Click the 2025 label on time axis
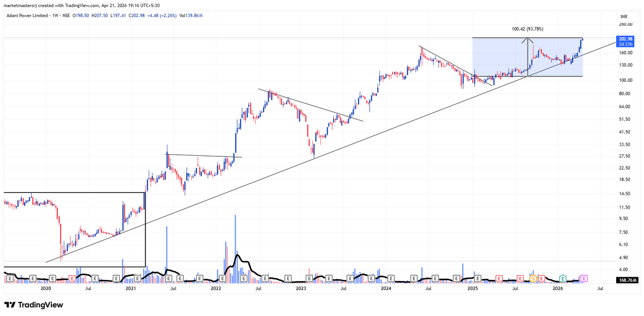Image resolution: width=644 pixels, height=316 pixels. pos(472,289)
